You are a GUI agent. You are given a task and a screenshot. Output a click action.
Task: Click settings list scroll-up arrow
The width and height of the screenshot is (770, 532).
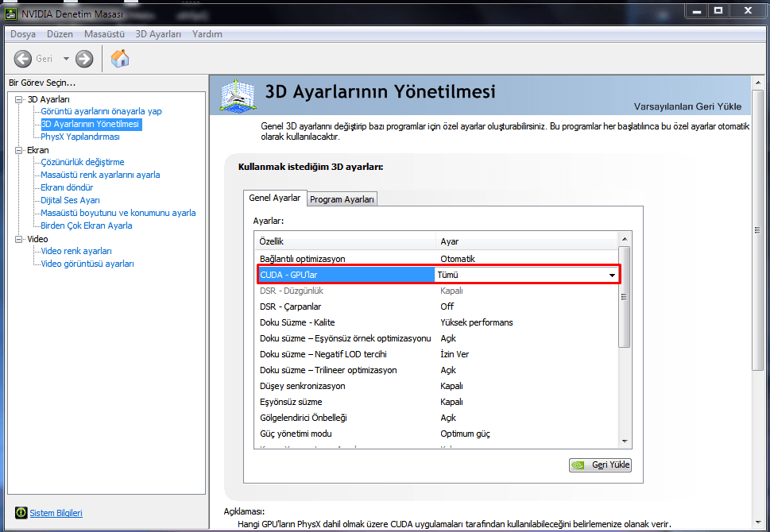[625, 239]
